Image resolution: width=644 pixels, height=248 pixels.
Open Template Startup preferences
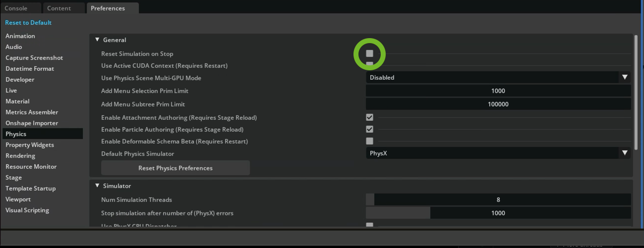(31, 189)
